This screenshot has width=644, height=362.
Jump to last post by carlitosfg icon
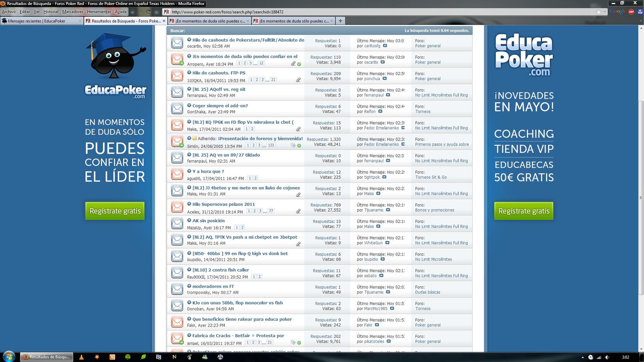click(x=385, y=46)
